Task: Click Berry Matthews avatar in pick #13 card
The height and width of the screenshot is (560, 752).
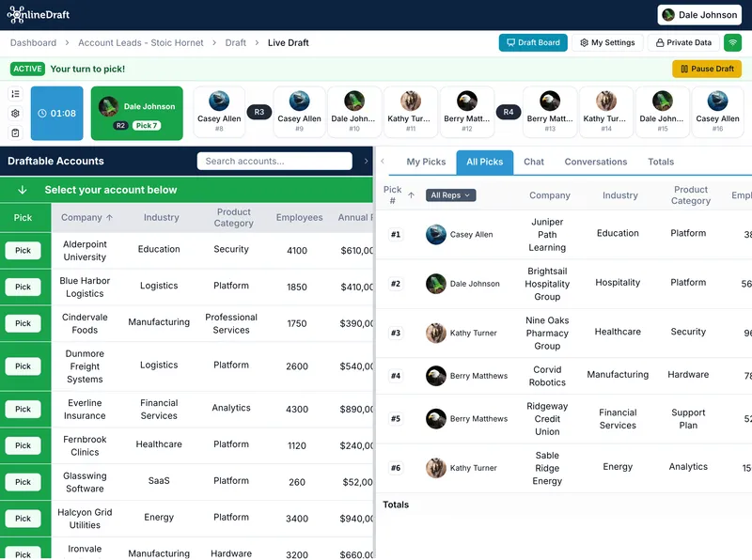Action: click(x=550, y=101)
